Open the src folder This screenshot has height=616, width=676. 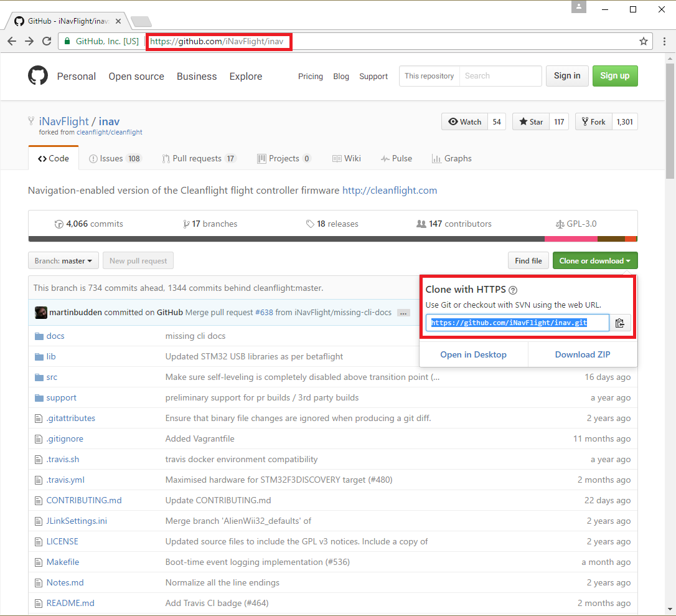tap(52, 377)
